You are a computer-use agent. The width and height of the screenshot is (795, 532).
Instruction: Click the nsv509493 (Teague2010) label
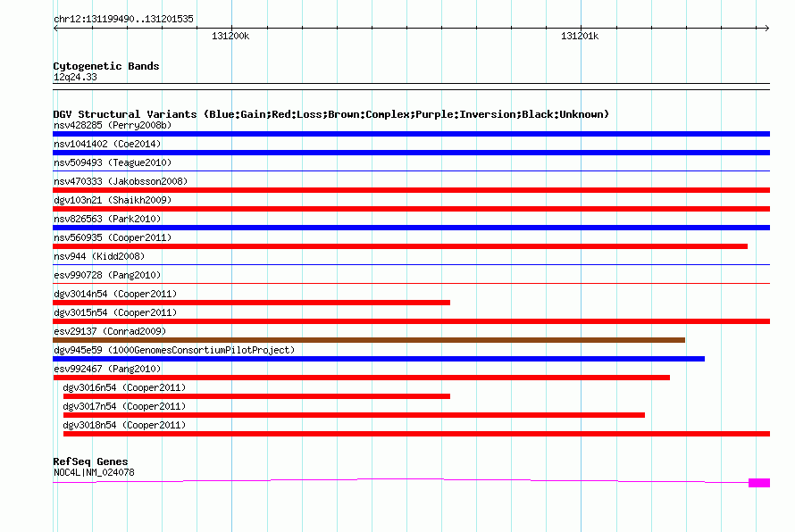(x=113, y=162)
